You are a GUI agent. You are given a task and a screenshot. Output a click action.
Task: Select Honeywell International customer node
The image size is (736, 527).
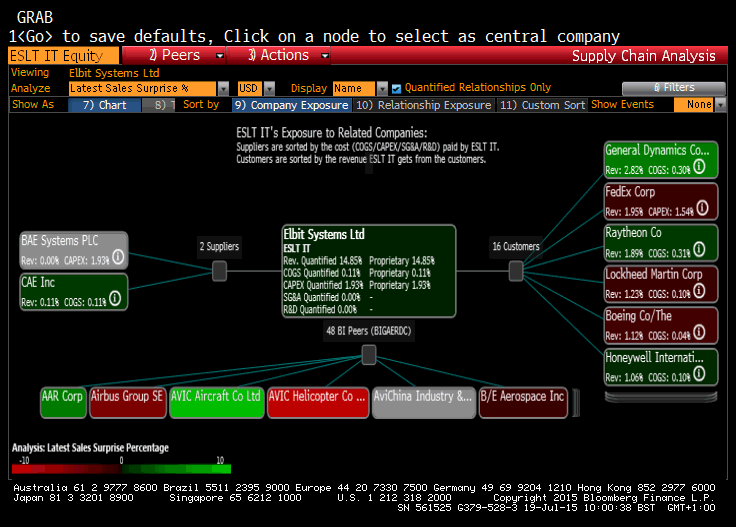[661, 367]
